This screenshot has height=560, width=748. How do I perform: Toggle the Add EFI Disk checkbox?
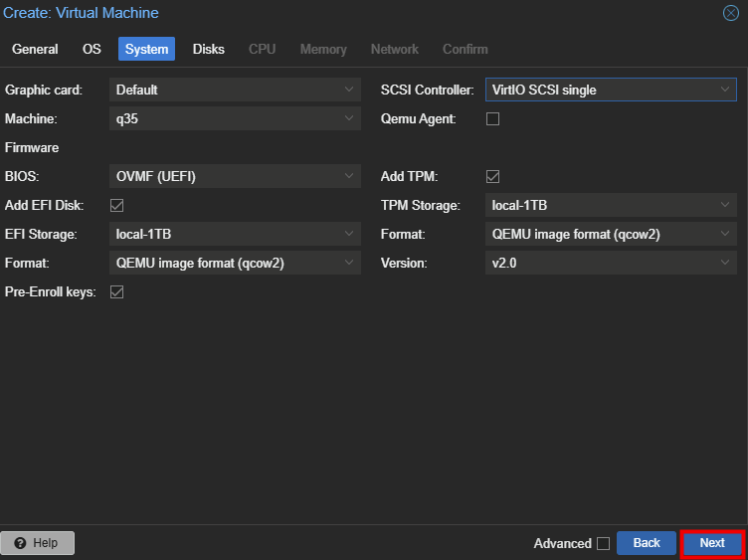117,205
